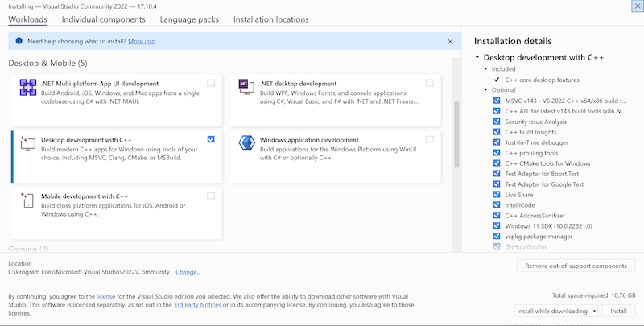Uncheck vcpkg package manager option
This screenshot has width=644, height=326.
click(x=496, y=236)
